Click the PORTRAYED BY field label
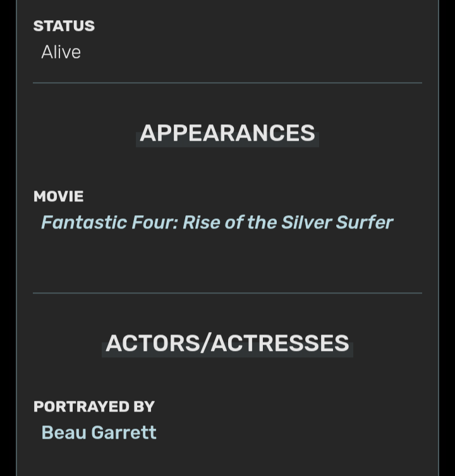 point(94,407)
